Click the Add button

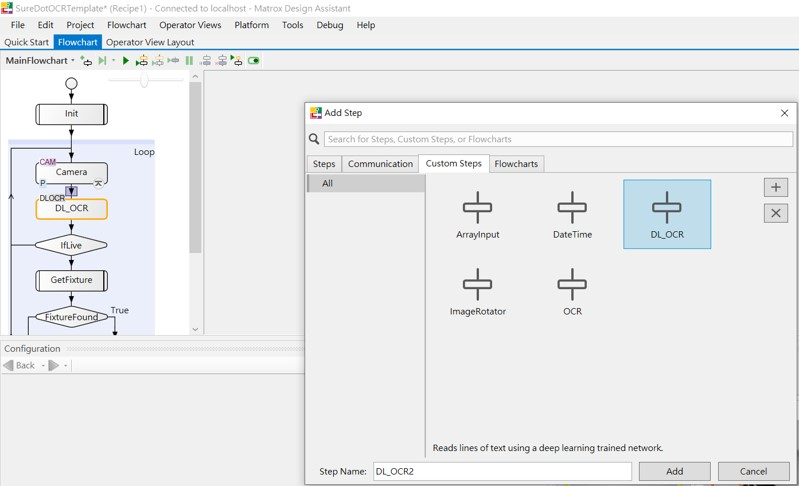(x=675, y=471)
